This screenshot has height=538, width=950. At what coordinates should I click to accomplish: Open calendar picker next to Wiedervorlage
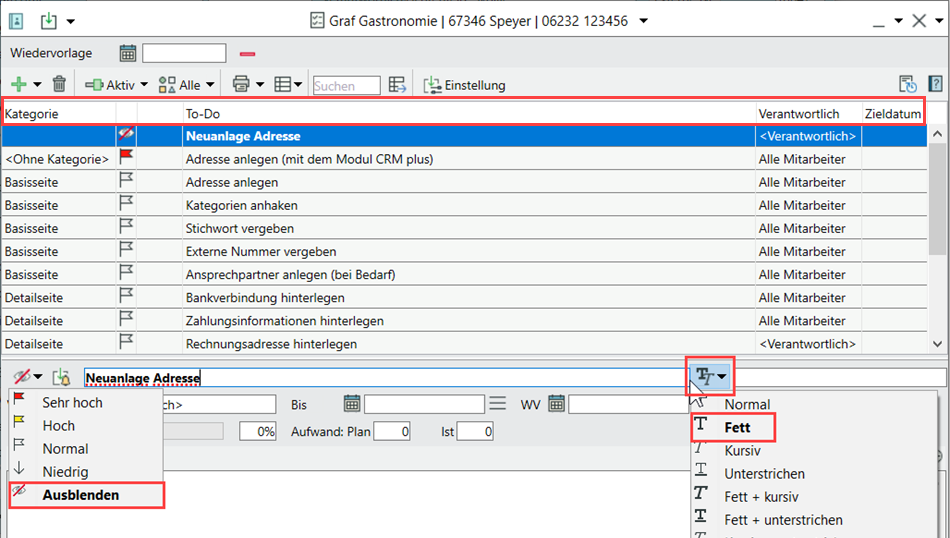click(x=128, y=53)
